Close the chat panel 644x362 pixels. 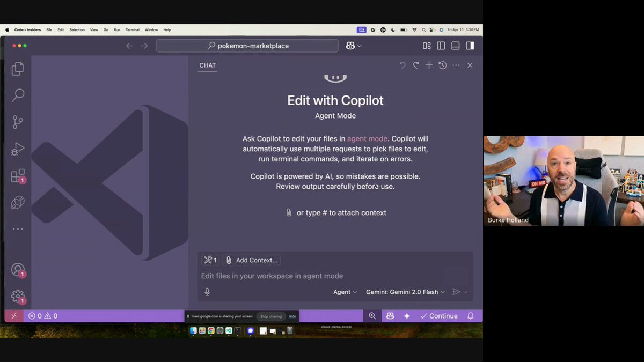coord(470,65)
